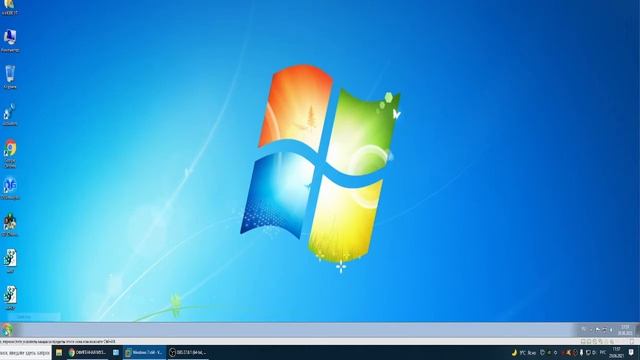Open the moon weather widget in host taskbar

524,353
